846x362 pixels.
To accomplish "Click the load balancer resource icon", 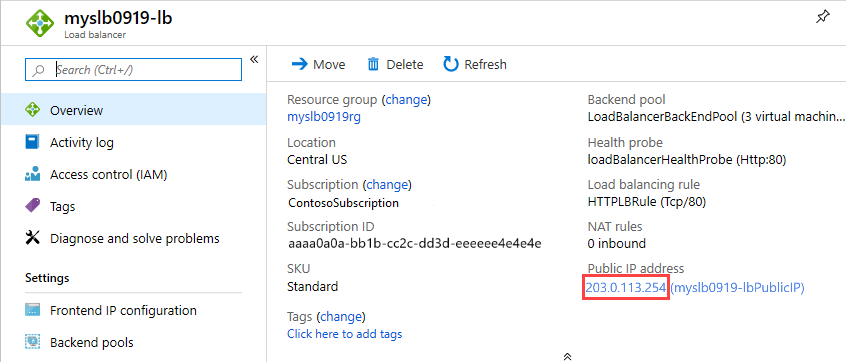I will [40, 23].
